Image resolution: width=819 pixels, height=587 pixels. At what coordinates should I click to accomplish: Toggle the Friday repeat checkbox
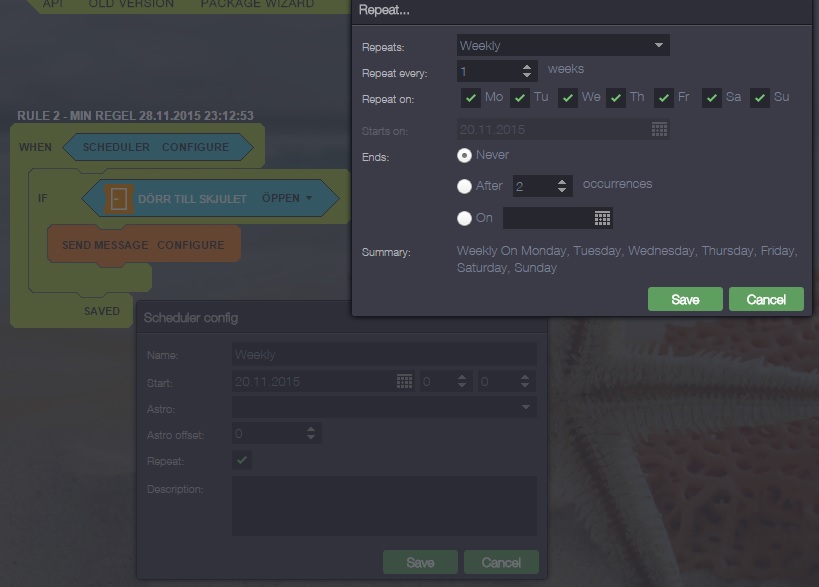coord(664,97)
